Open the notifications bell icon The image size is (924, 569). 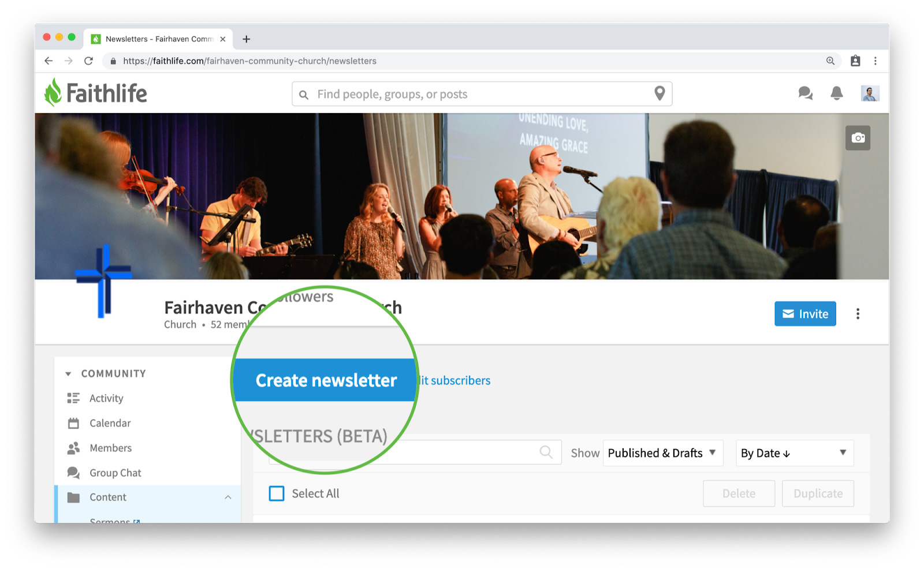coord(836,93)
